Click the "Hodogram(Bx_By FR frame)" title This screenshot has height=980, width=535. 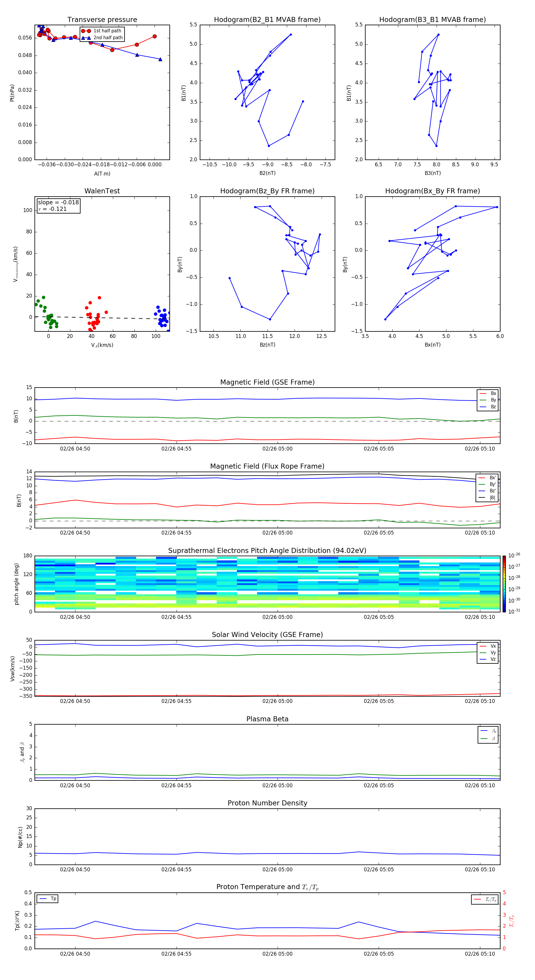pyautogui.click(x=432, y=191)
